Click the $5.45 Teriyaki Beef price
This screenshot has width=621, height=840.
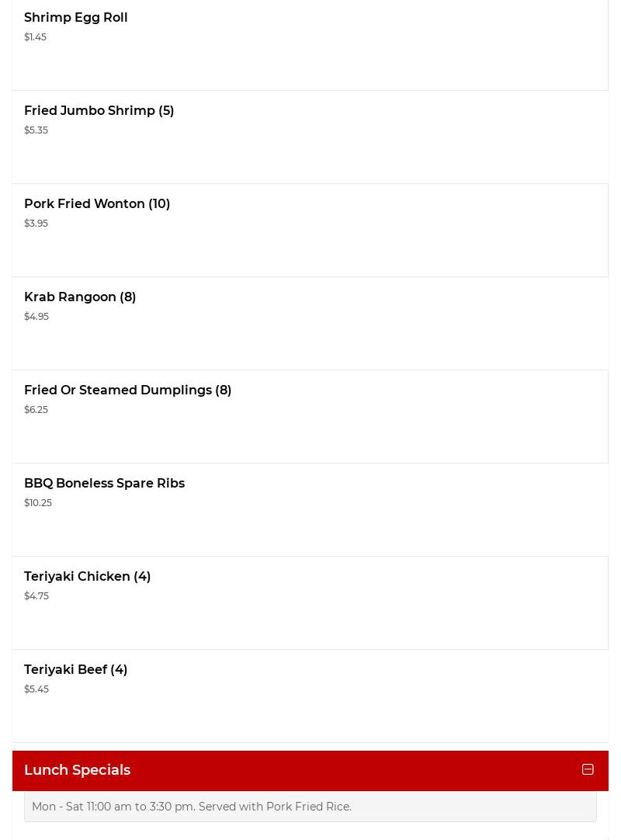[x=36, y=689]
